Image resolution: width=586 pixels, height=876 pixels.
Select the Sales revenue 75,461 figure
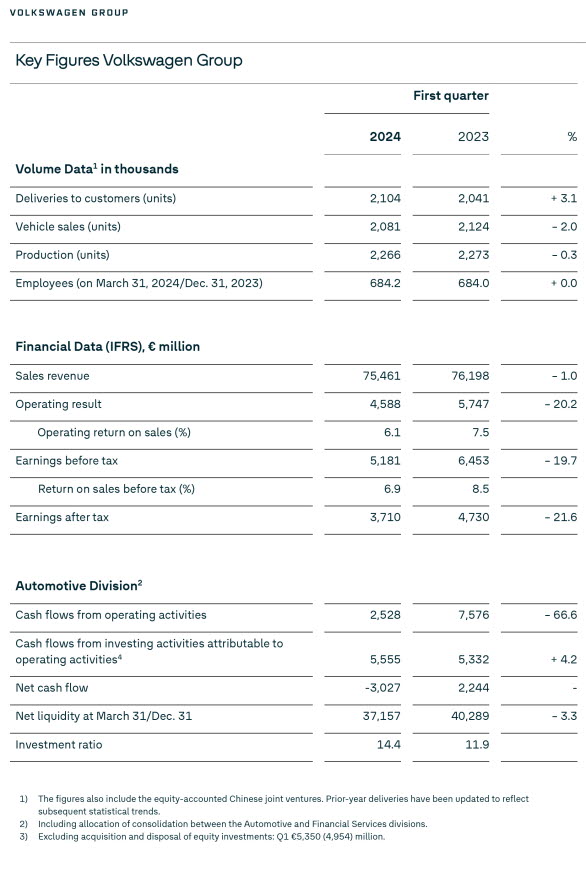point(382,375)
